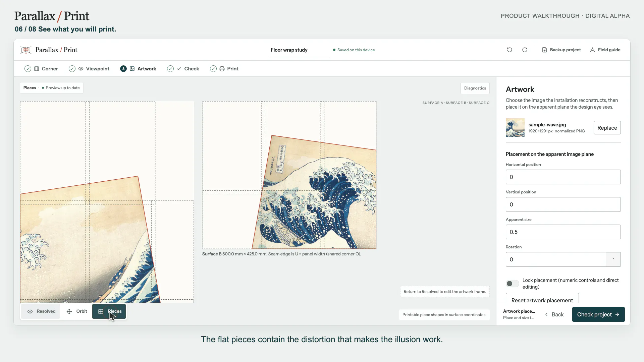Click the Viewpoint eye icon
This screenshot has height=362, width=644.
[x=81, y=69]
